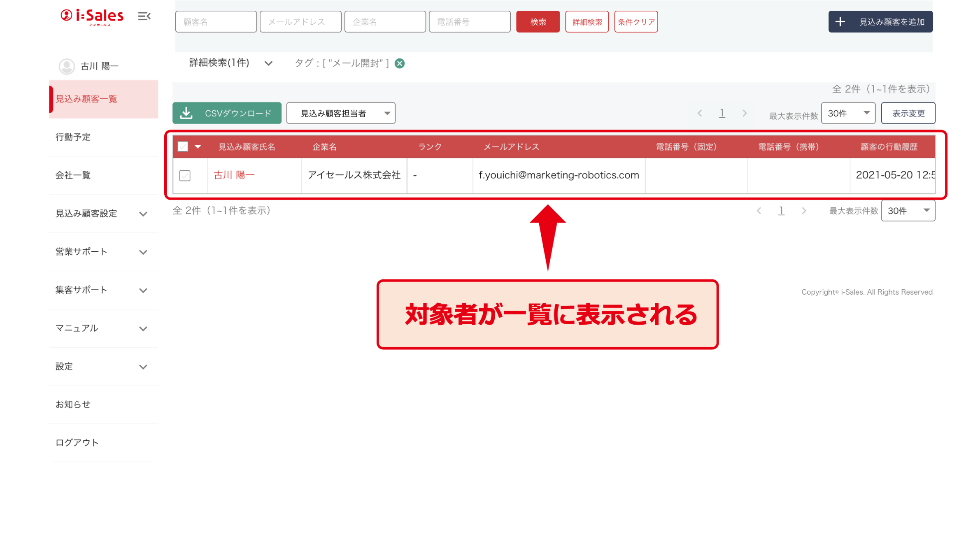Open bulk selection arrow beside header checkbox
The height and width of the screenshot is (537, 980).
[198, 146]
